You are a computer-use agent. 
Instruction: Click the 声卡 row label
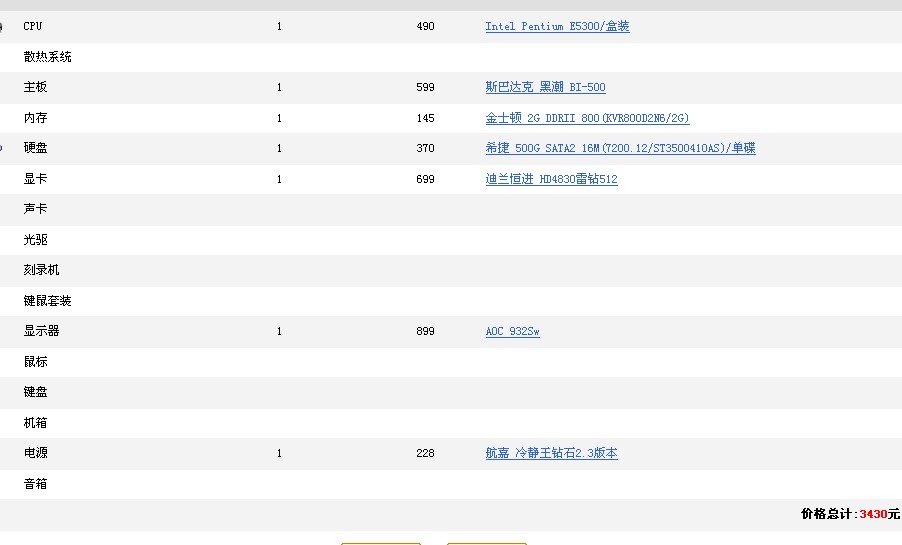pyautogui.click(x=35, y=209)
